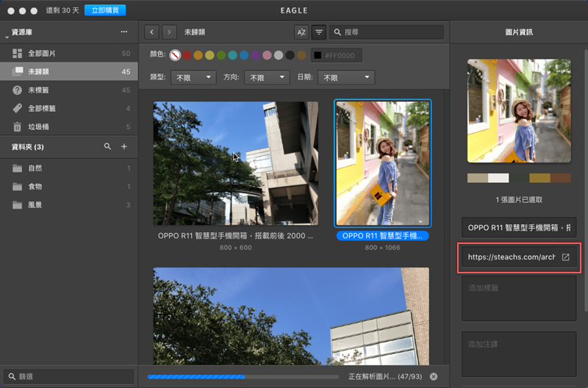Filter by the red color swatch

[187, 55]
